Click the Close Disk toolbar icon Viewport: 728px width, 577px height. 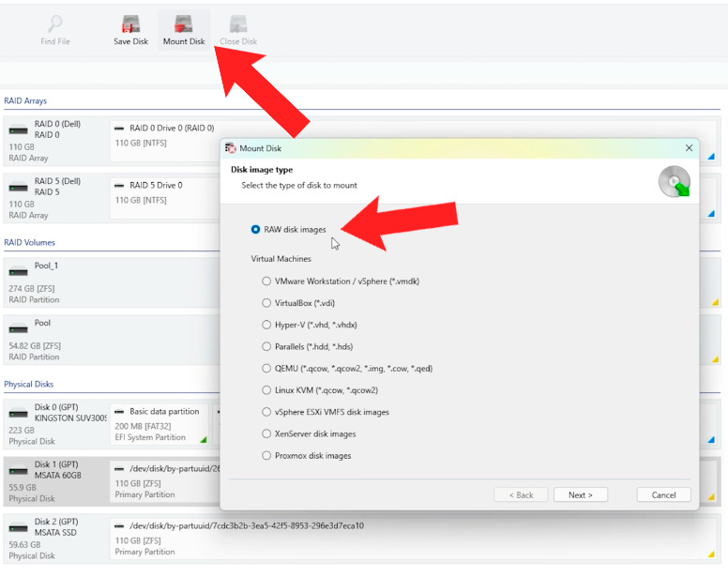(238, 23)
